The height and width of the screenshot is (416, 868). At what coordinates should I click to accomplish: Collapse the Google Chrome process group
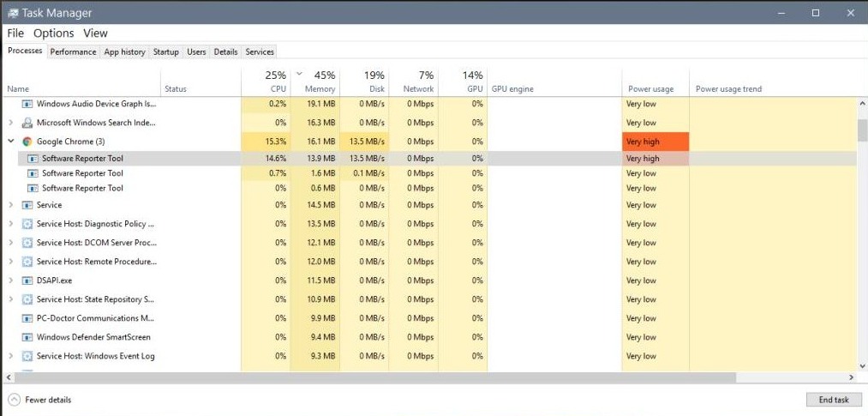[x=10, y=142]
